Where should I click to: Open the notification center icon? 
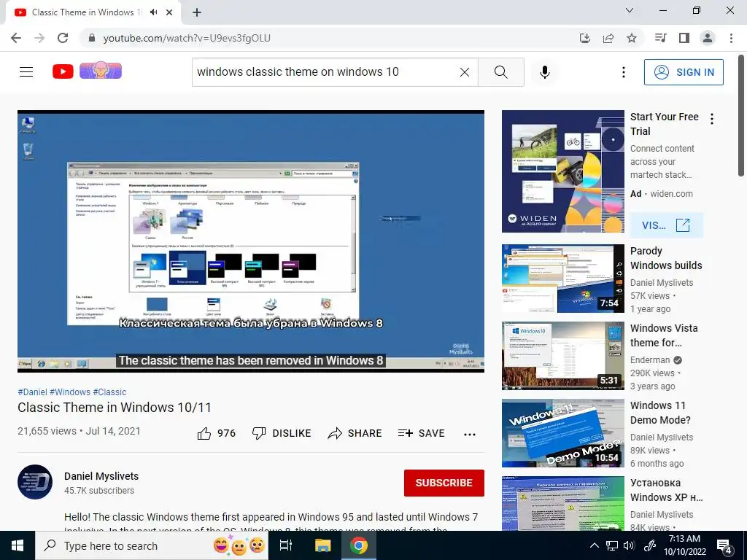point(724,547)
